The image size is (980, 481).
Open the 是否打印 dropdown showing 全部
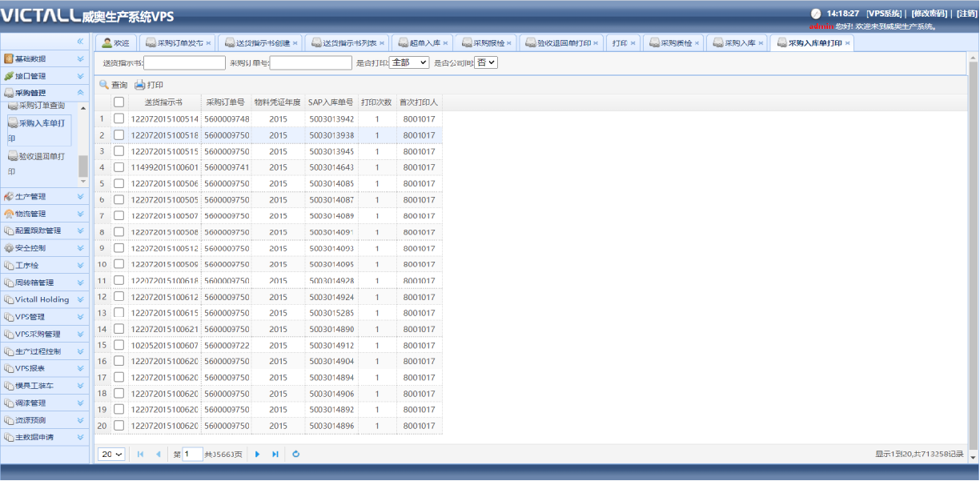408,62
